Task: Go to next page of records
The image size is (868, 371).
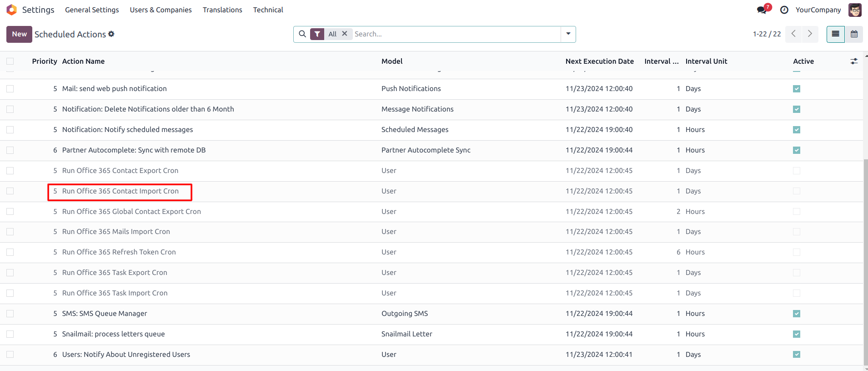Action: [x=810, y=34]
